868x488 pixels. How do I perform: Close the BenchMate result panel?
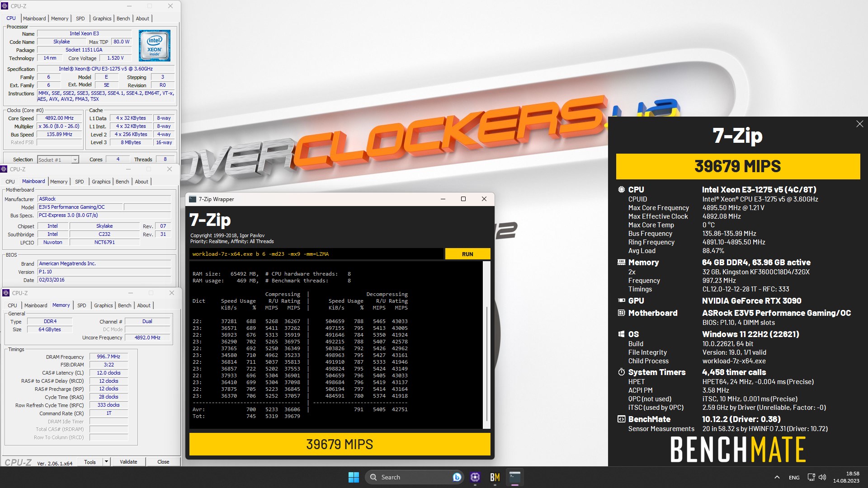pyautogui.click(x=859, y=124)
